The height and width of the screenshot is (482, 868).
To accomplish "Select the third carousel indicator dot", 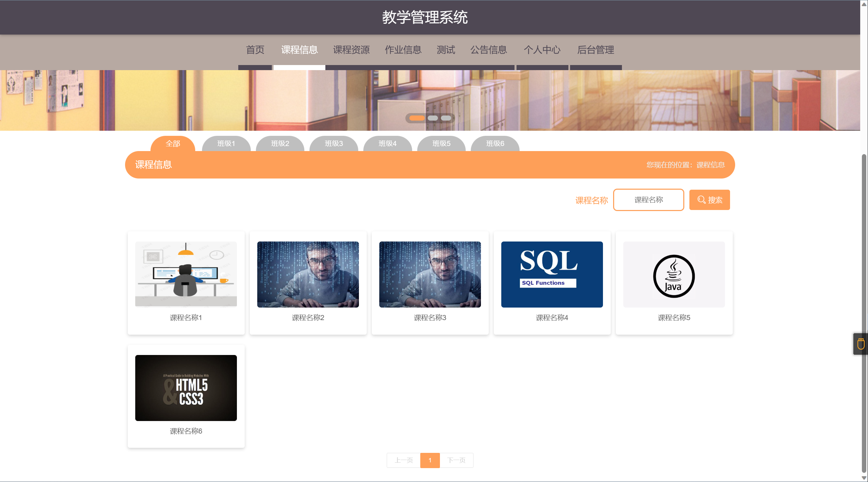I will 446,118.
